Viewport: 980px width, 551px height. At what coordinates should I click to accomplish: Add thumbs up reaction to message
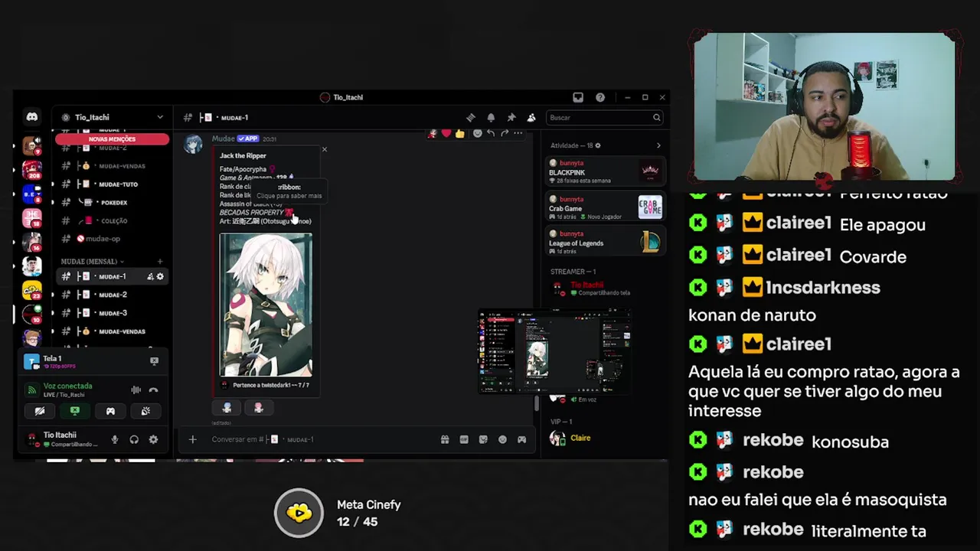[x=459, y=133]
